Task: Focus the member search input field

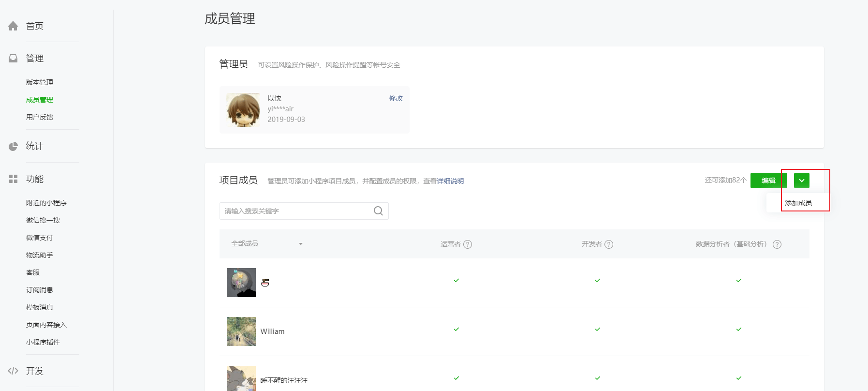Action: pos(304,211)
